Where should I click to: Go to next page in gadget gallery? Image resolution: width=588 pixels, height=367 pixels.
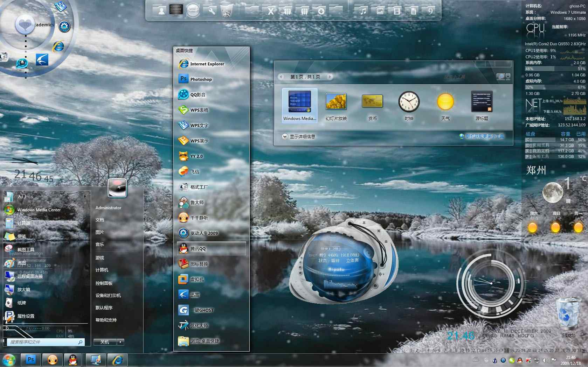tap(329, 77)
